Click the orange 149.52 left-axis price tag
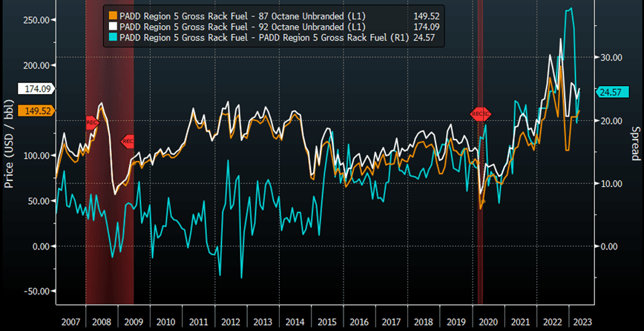Viewport: 644px width, 331px height. 36,111
